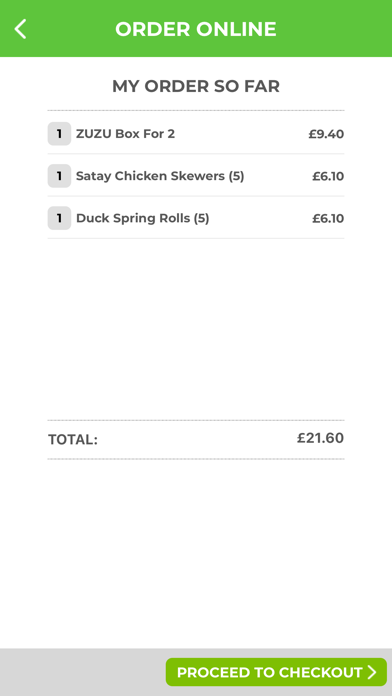
Task: Open the Duck Spring Rolls (5) item
Action: 143,218
